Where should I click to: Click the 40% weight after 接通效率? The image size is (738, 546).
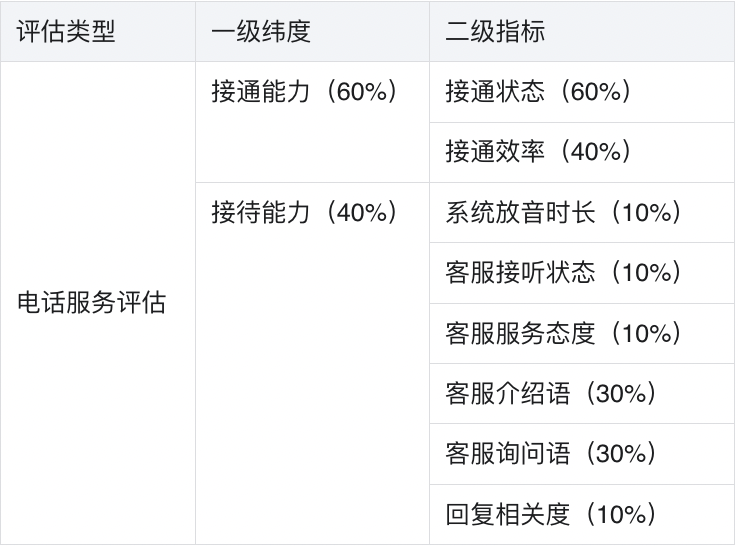[x=601, y=152]
